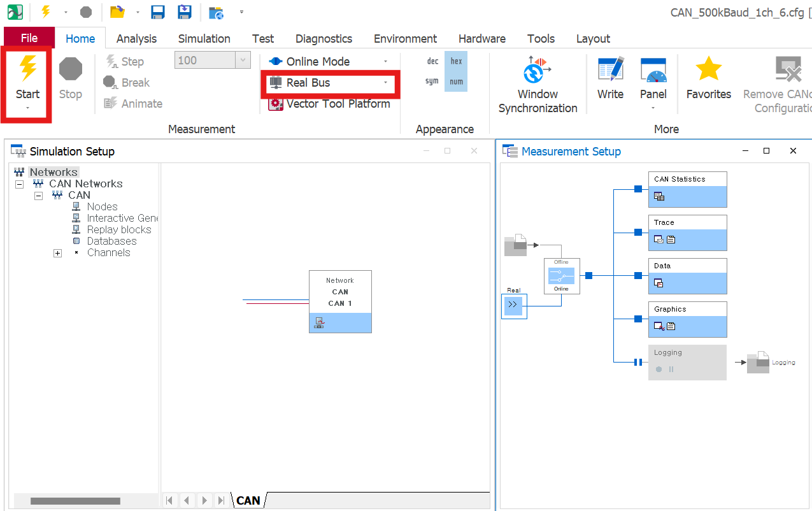Click the Save As icon in the title bar
Viewport: 812px width, 511px height.
coord(185,11)
